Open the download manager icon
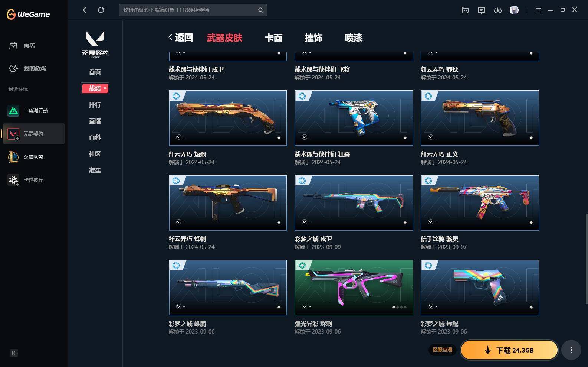588x367 pixels. click(x=498, y=10)
